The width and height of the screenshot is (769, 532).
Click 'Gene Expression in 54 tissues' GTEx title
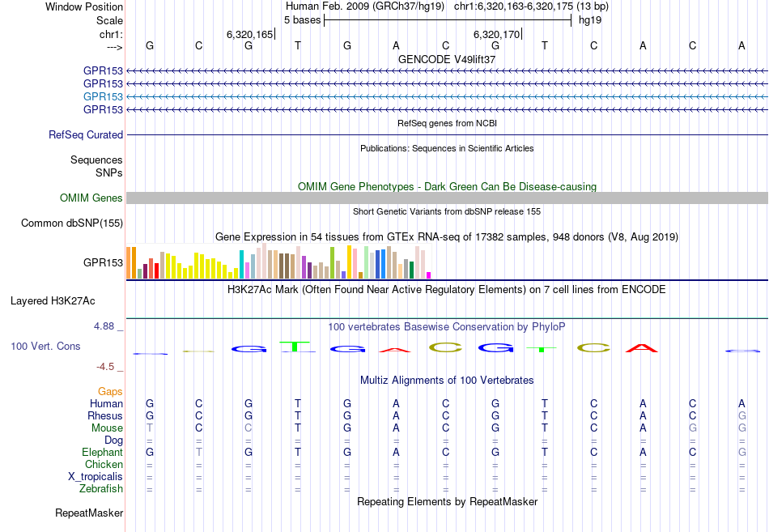click(447, 237)
